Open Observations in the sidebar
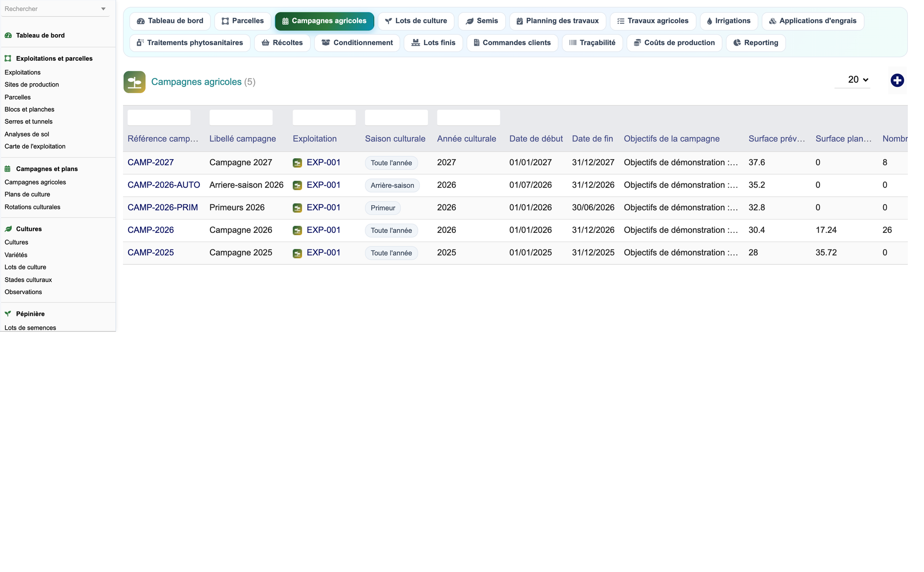Screen dimensions: 924x572 coord(23,292)
